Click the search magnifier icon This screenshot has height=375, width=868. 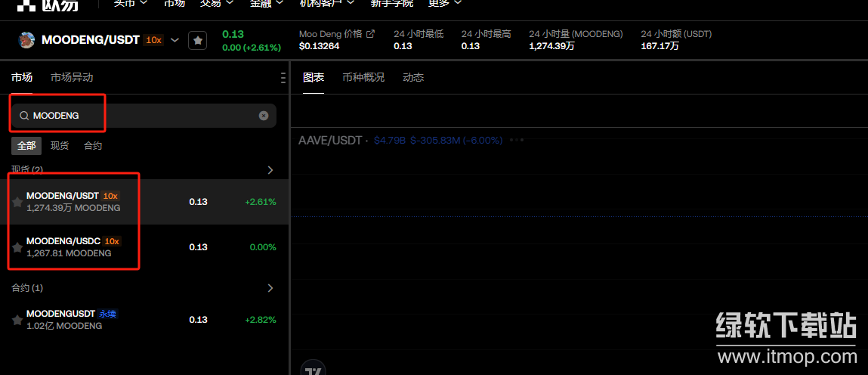(24, 116)
